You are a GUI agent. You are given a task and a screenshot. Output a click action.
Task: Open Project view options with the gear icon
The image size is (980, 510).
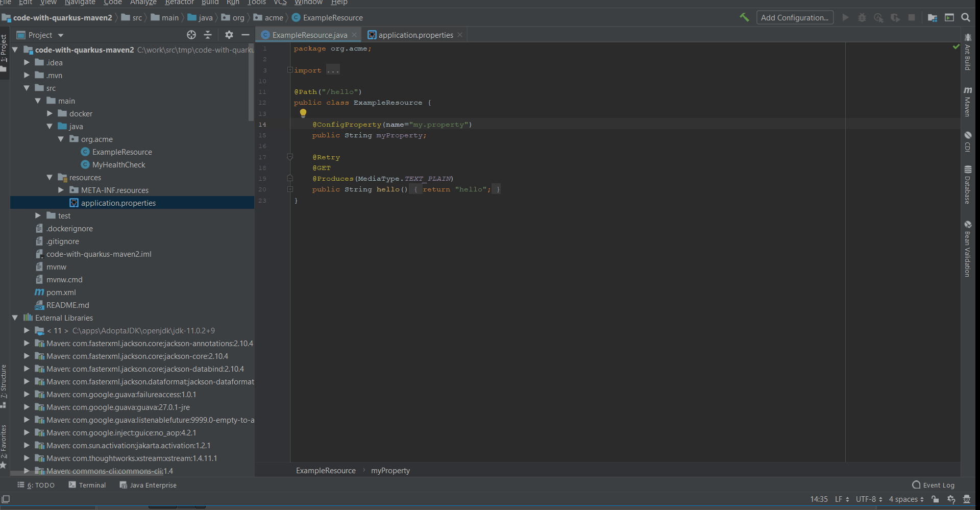(229, 35)
